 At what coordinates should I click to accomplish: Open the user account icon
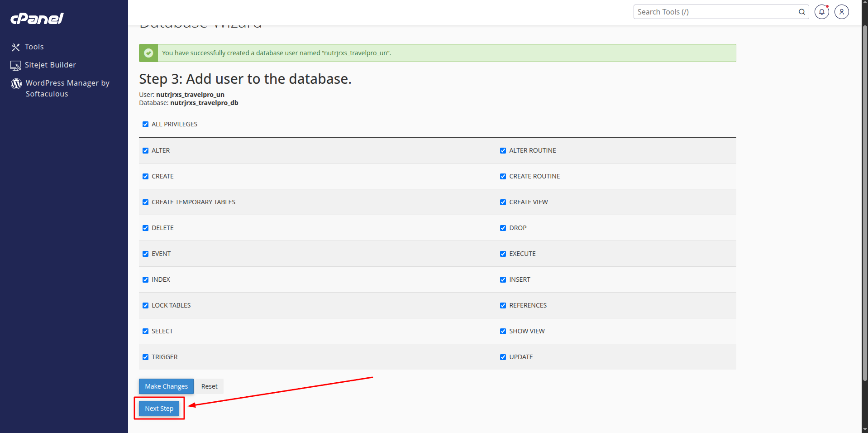[841, 12]
